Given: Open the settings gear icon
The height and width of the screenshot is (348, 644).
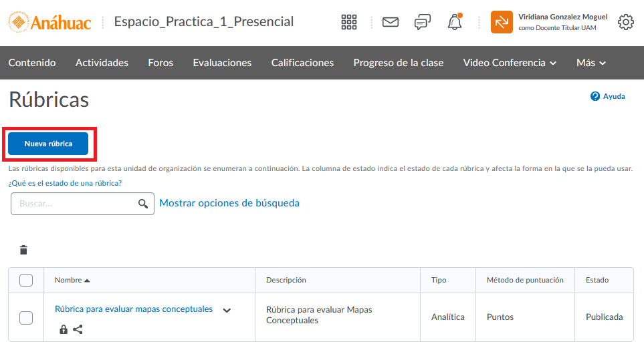Looking at the screenshot, I should pyautogui.click(x=626, y=22).
